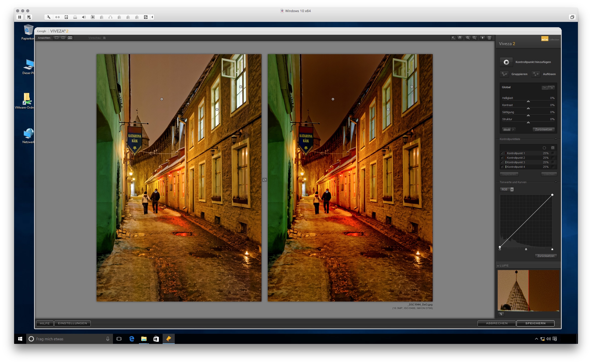Click ABBRECHEN to cancel
The width and height of the screenshot is (592, 364).
pyautogui.click(x=497, y=323)
